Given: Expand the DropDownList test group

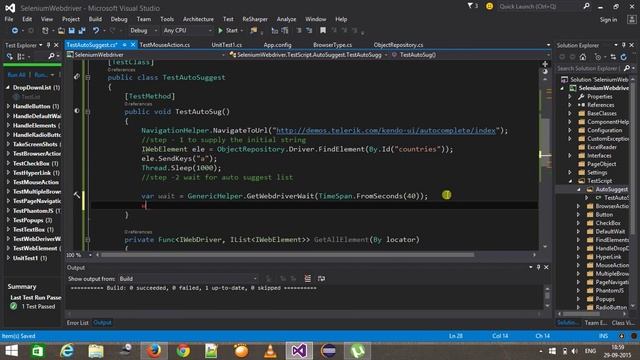Looking at the screenshot, I should [x=8, y=87].
